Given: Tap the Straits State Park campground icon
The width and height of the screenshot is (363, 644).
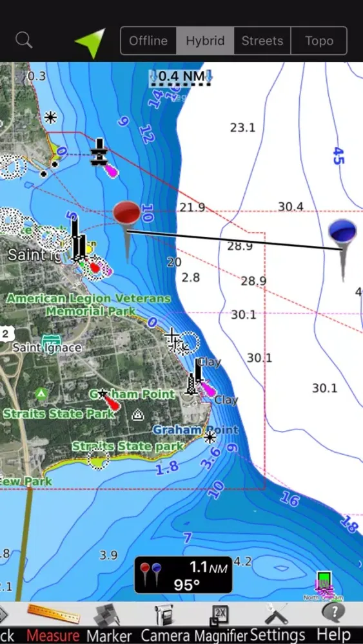Looking at the screenshot, I should [x=40, y=394].
